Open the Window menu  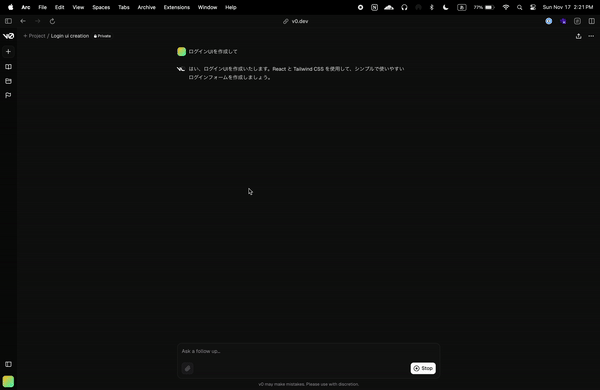point(207,7)
